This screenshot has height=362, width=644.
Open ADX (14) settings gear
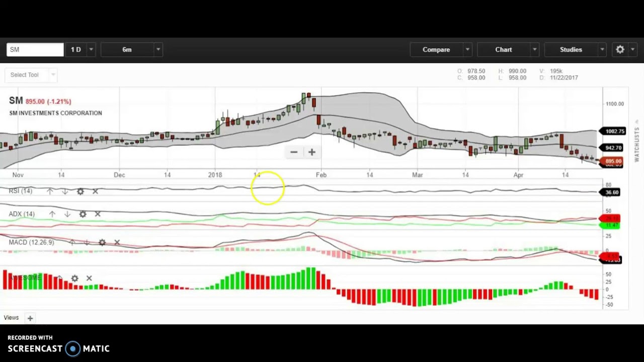click(x=83, y=214)
